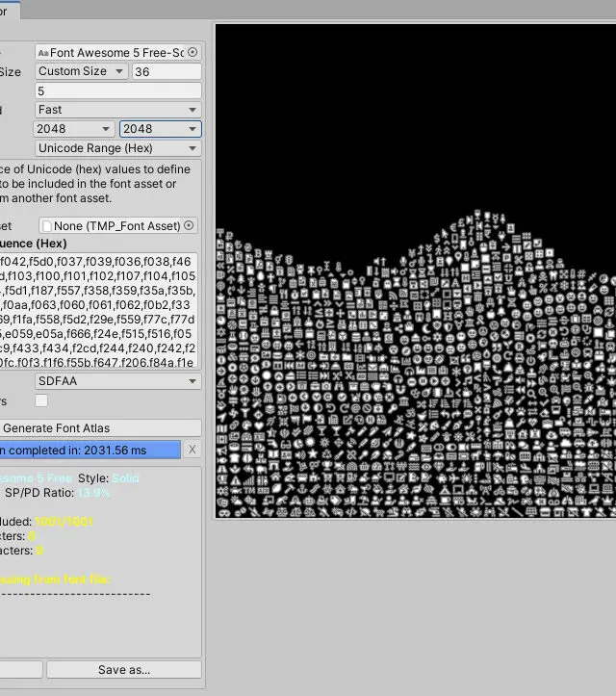Screen dimensions: 616x696
Task: Click the Style: Solid text
Action: point(109,478)
